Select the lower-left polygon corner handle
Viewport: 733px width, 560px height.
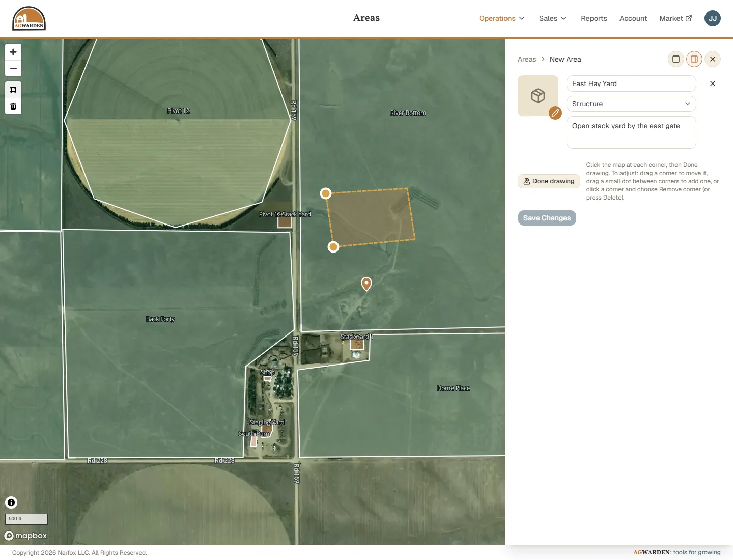(x=333, y=247)
